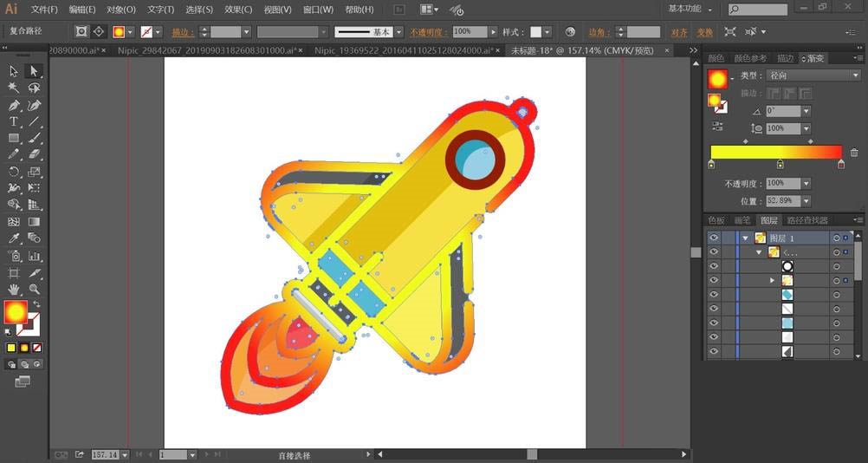868x463 pixels.
Task: Toggle visibility of the white circle sublayer
Action: 714,266
